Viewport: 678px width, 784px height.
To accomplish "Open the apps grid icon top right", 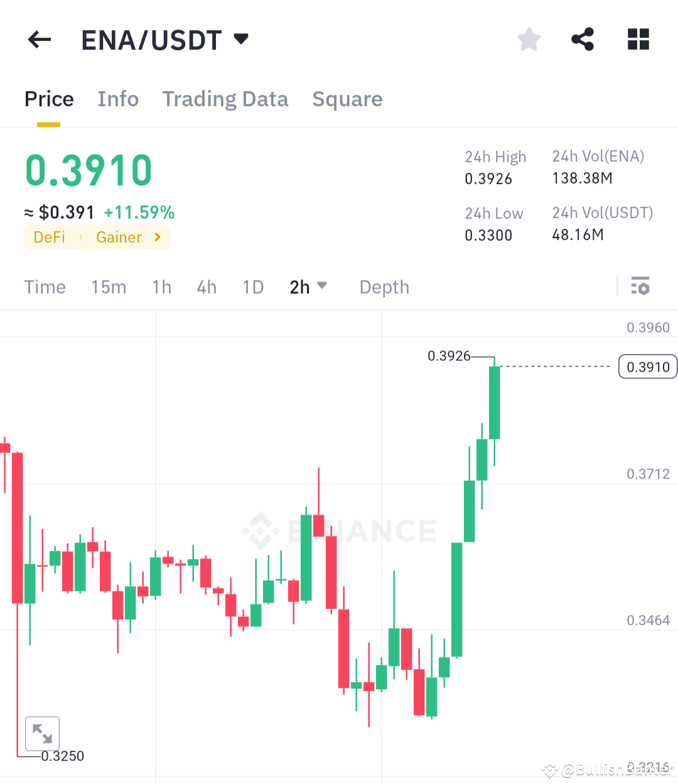I will pos(638,39).
